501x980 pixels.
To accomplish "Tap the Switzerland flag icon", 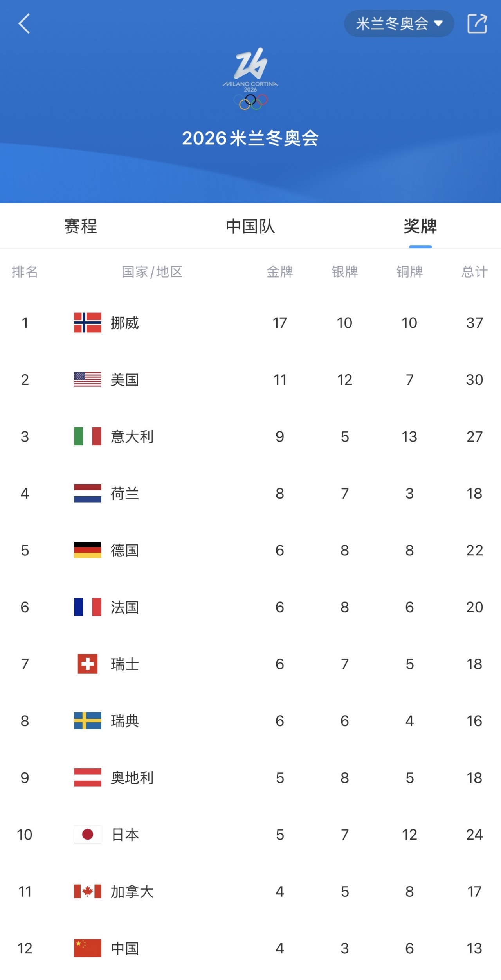I will [88, 664].
